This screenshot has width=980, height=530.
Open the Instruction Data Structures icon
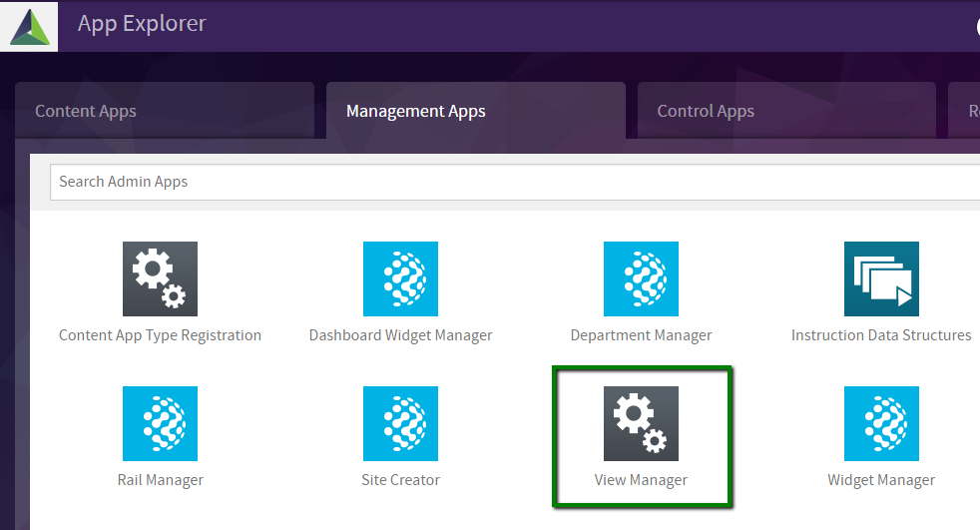881,278
